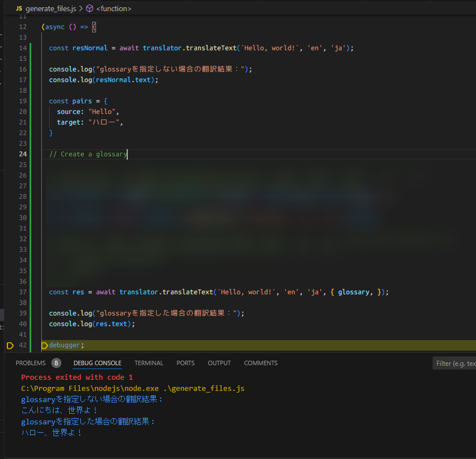Click the node.exe command line in console
The height and width of the screenshot is (459, 476).
132,388
